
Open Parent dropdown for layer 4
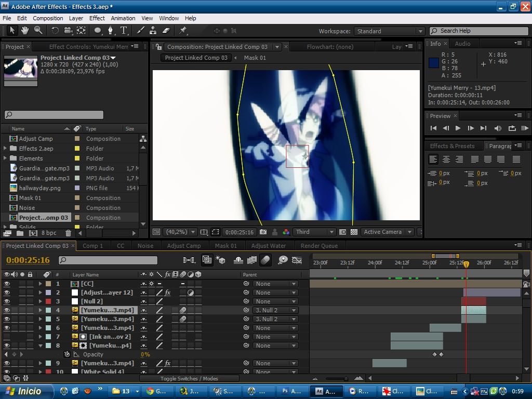coord(275,310)
